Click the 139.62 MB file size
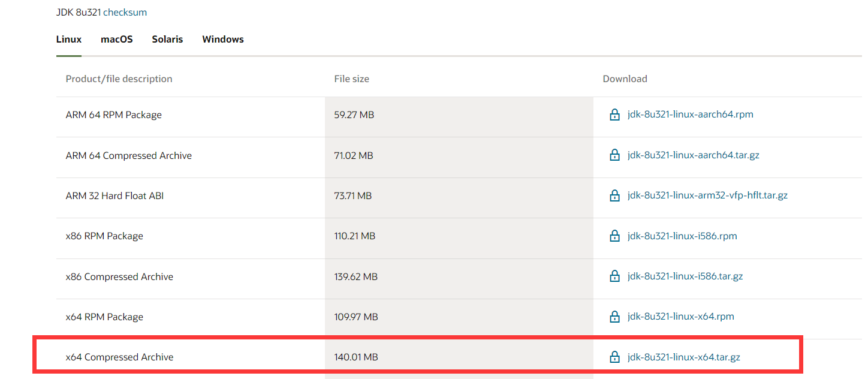 click(x=356, y=277)
